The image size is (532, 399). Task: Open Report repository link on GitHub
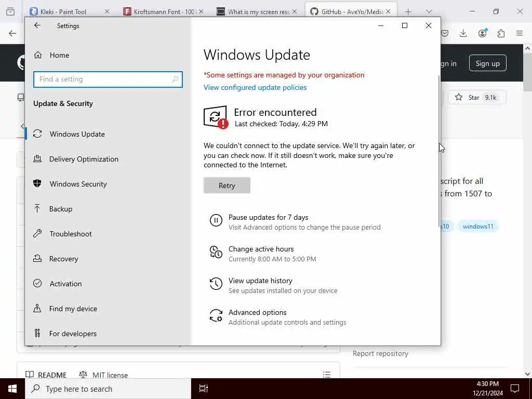coord(380,353)
